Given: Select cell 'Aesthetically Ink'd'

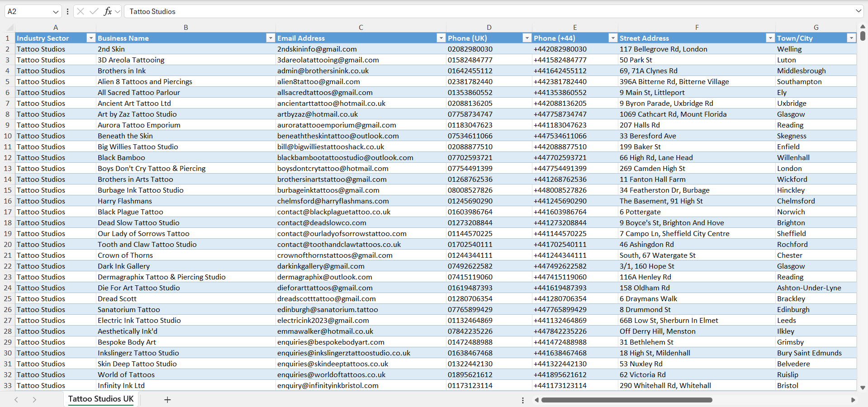Looking at the screenshot, I should 186,331.
